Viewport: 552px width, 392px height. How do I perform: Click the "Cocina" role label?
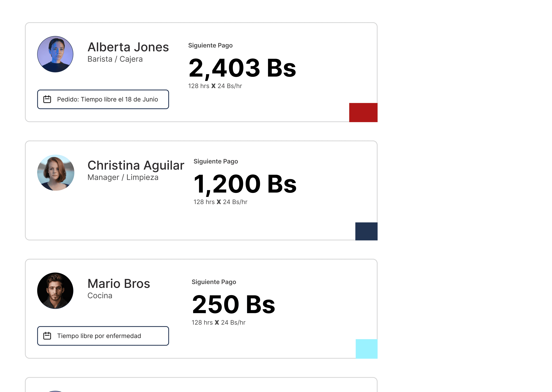coord(100,296)
